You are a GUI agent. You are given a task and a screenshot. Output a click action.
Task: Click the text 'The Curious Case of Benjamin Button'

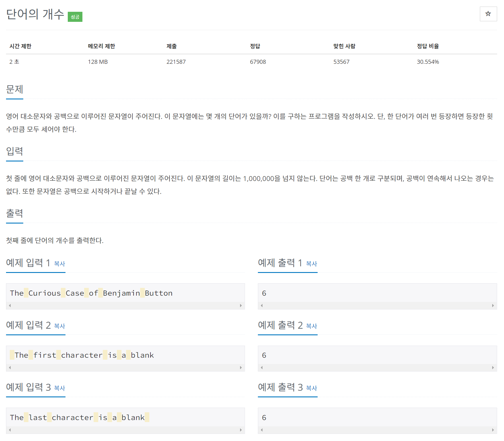pos(91,293)
